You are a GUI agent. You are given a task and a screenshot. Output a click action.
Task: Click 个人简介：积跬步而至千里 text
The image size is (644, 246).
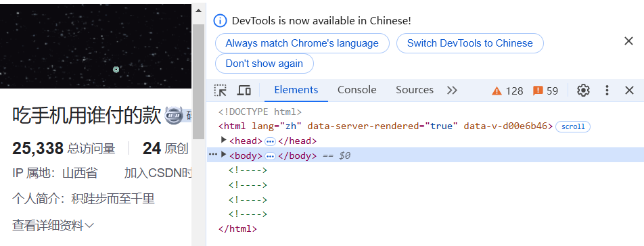(x=83, y=199)
